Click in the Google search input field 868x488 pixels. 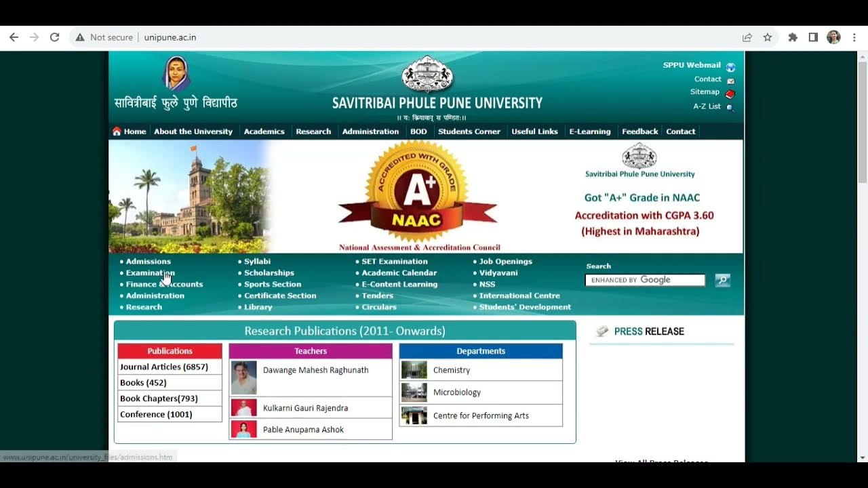[x=645, y=280]
